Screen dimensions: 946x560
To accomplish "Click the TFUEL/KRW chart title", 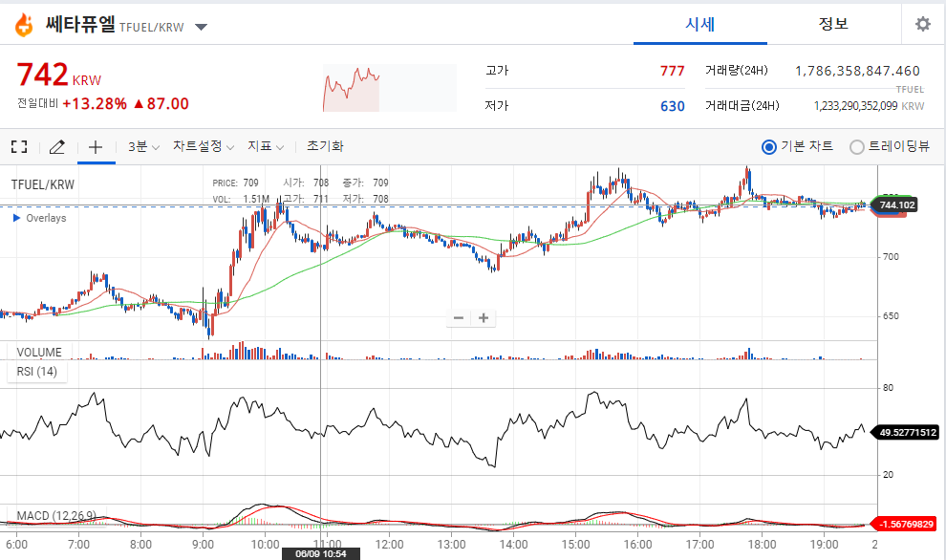I will (x=42, y=184).
